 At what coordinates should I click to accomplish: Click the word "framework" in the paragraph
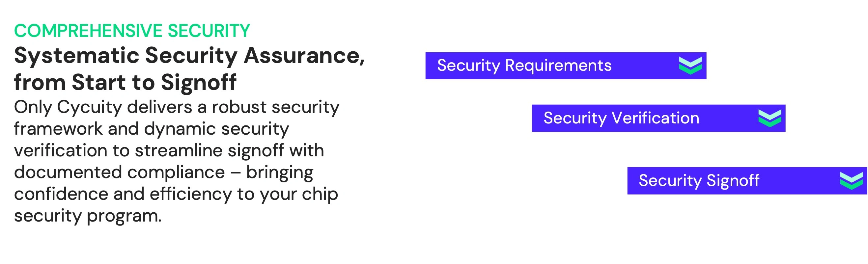click(58, 129)
